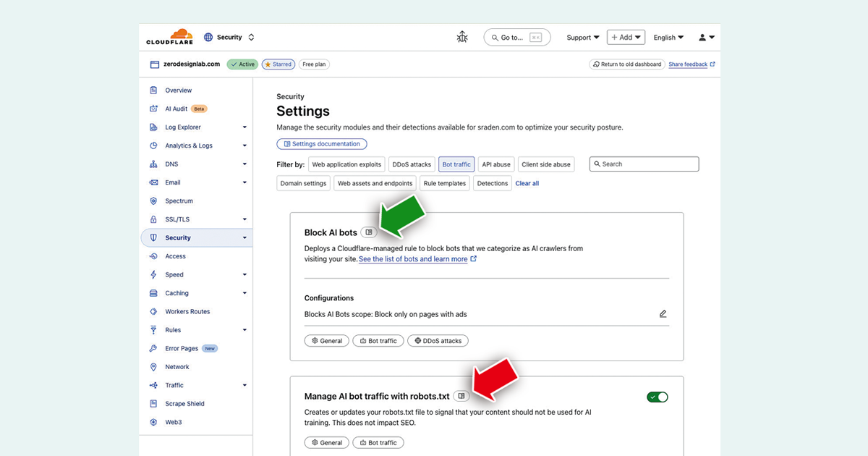This screenshot has width=868, height=456.
Task: Click the Web3 sidebar icon
Action: click(153, 422)
